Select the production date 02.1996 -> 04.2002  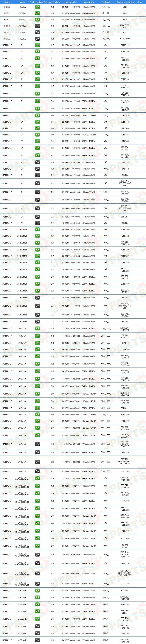71,32
